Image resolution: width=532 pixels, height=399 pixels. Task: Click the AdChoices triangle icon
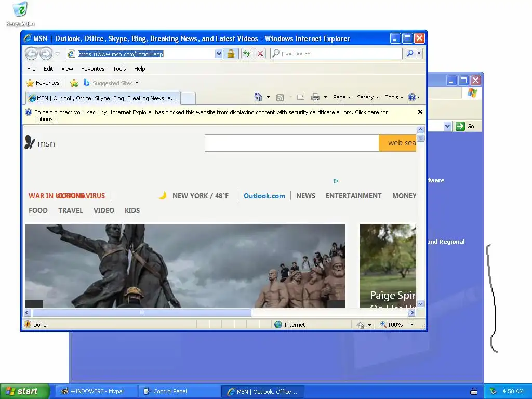point(336,181)
